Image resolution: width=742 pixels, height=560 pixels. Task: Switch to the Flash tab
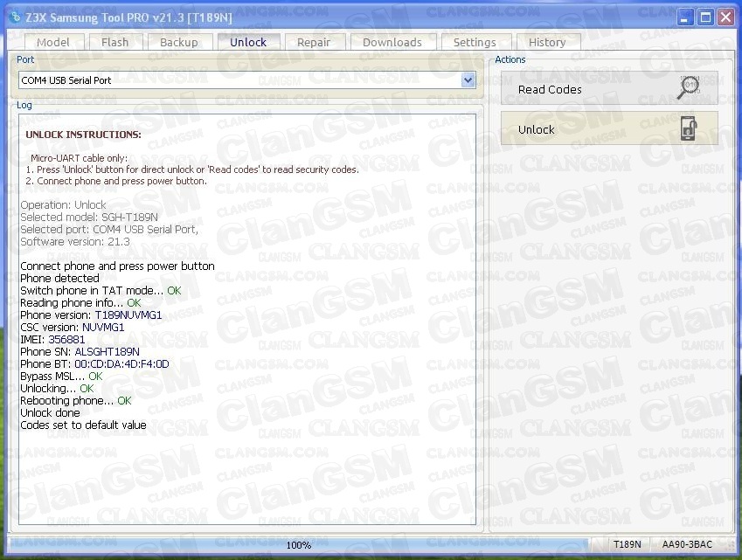tap(115, 42)
